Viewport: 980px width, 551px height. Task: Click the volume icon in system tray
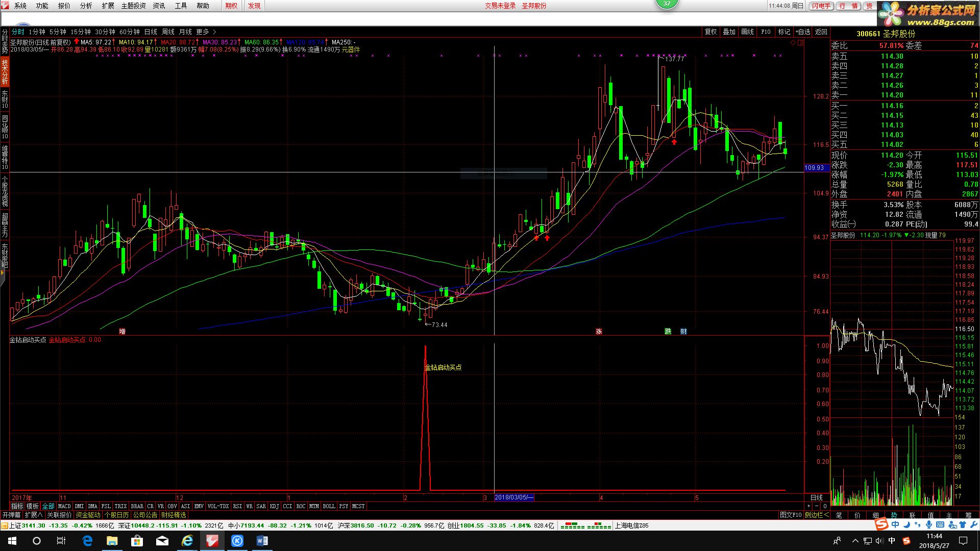click(879, 541)
